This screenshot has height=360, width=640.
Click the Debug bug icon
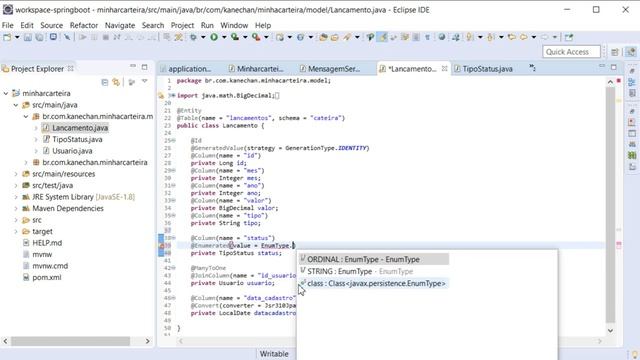[x=193, y=37]
